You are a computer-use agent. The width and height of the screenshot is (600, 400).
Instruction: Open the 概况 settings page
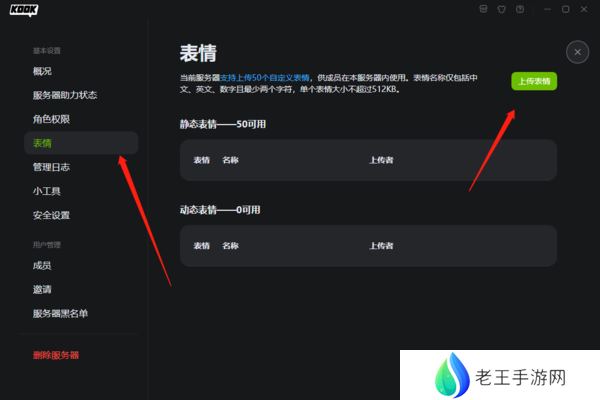pos(42,71)
